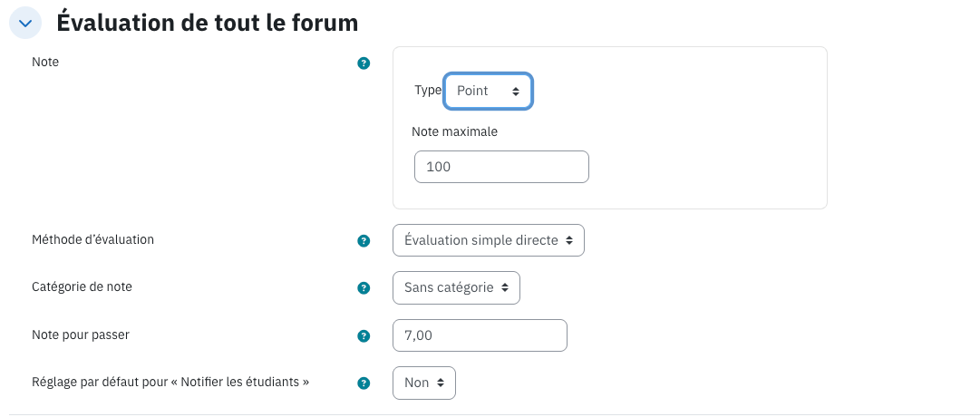The height and width of the screenshot is (417, 980).
Task: Click the Note pour passer label
Action: click(x=81, y=335)
